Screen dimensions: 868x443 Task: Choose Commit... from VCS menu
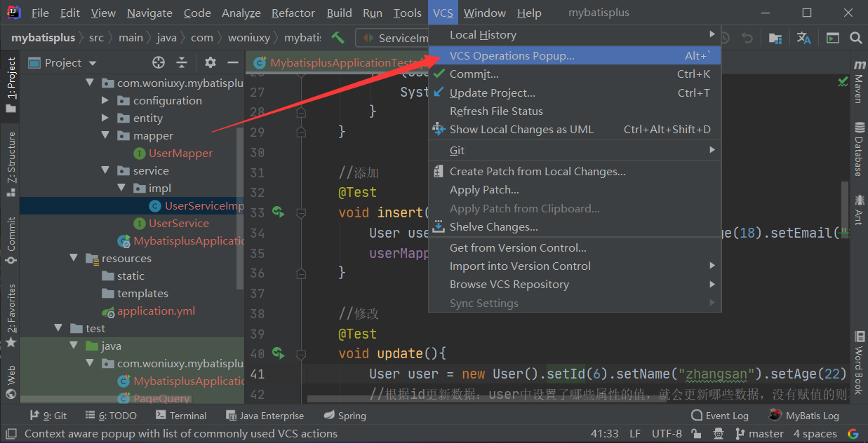pyautogui.click(x=575, y=74)
